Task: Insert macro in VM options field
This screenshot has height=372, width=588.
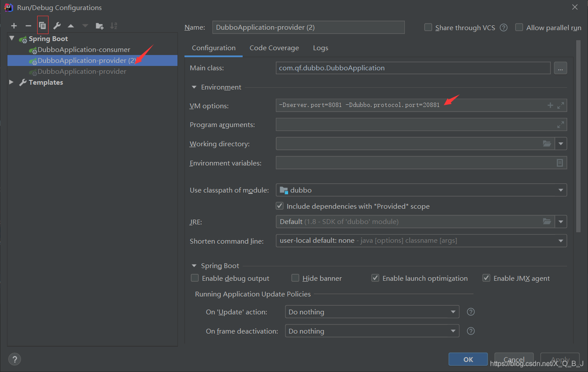Action: click(x=550, y=105)
